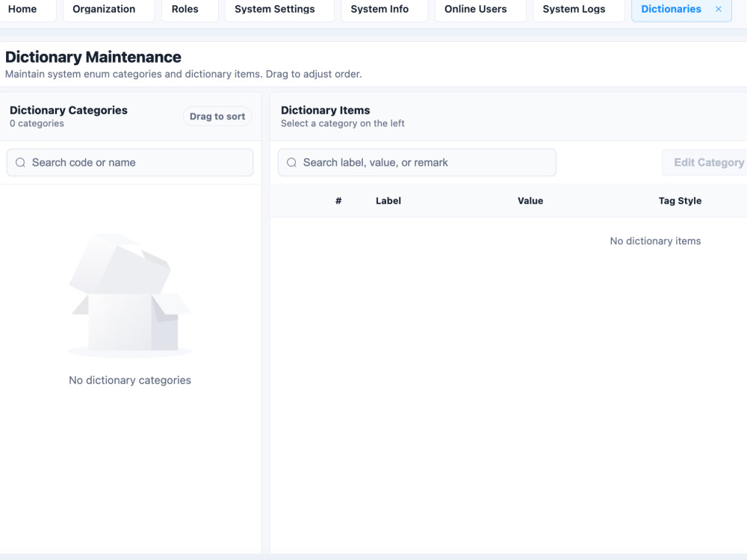Select the System Settings tab
This screenshot has height=560, width=747.
click(279, 9)
